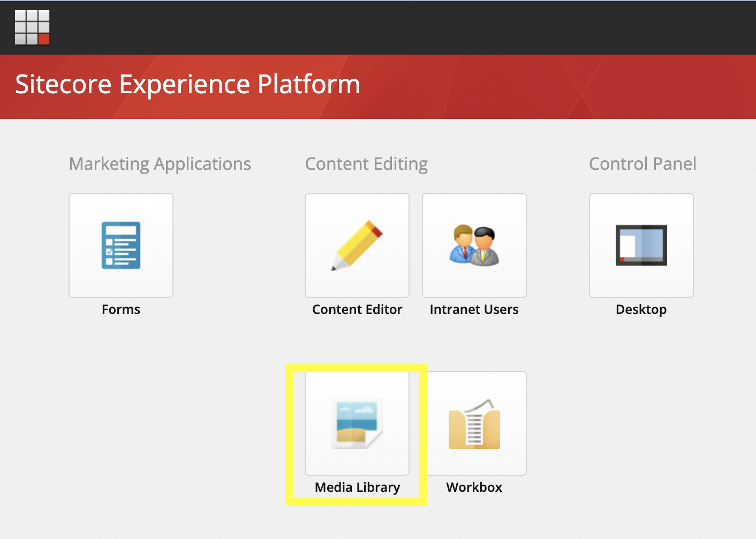
Task: Click the Forms text label
Action: click(120, 309)
